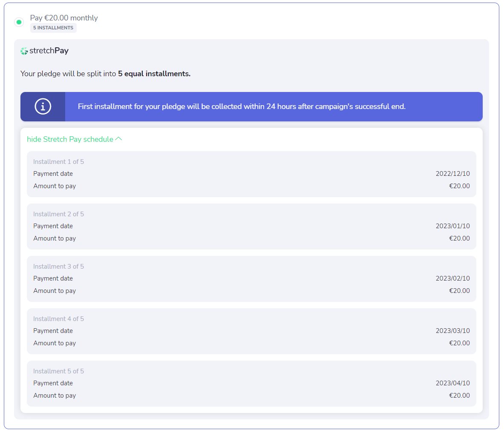Click the stretchPay logo icon

(24, 51)
